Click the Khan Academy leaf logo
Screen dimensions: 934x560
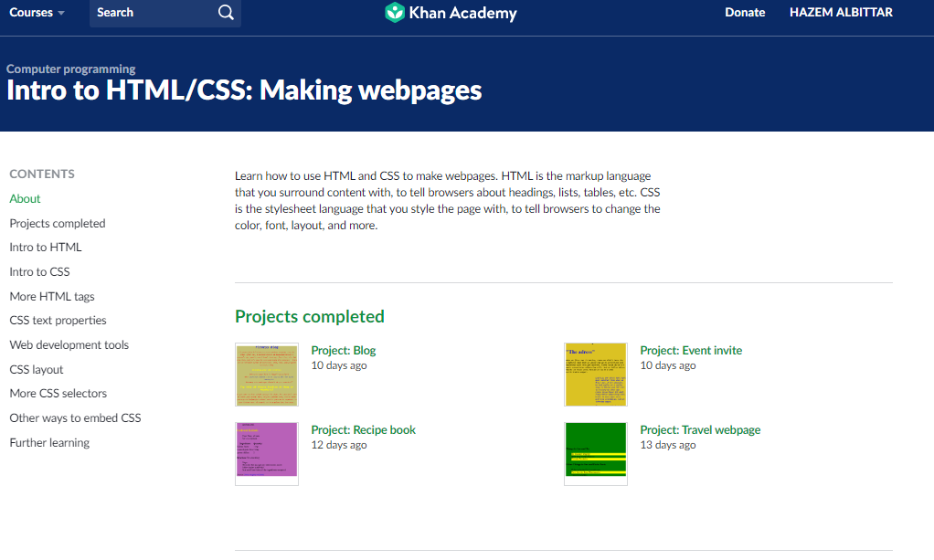(394, 13)
